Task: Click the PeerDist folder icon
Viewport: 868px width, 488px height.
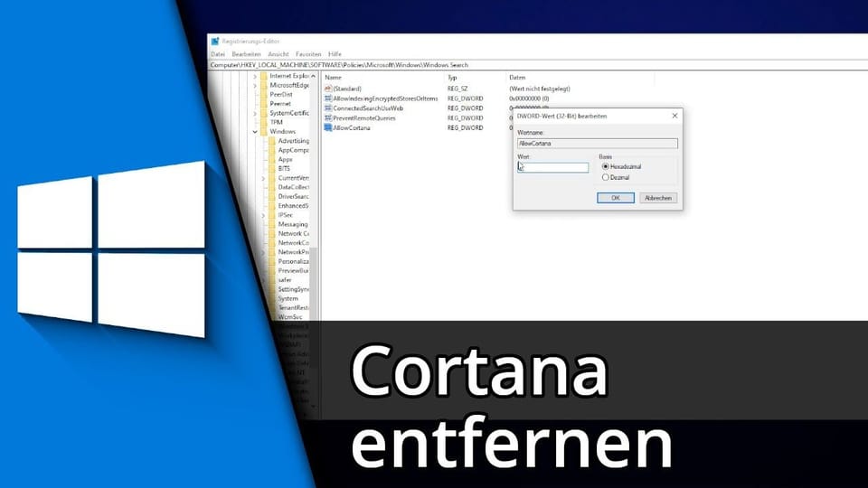Action: [x=263, y=95]
